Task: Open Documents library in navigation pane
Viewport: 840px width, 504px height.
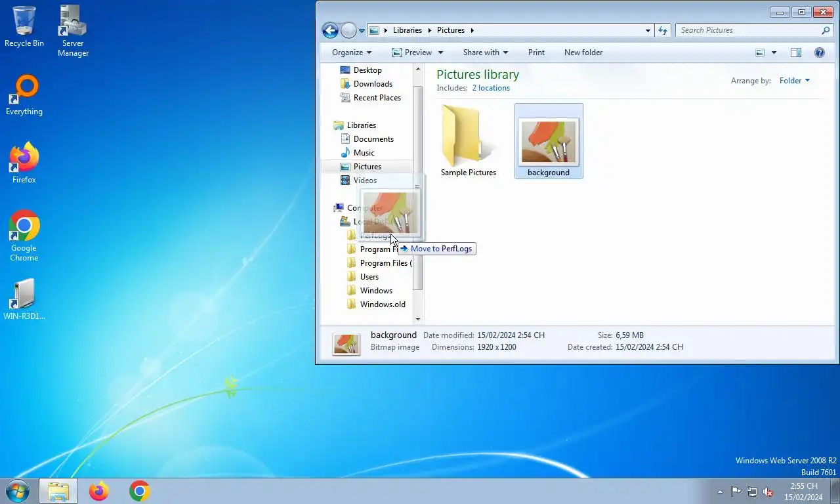Action: point(373,139)
